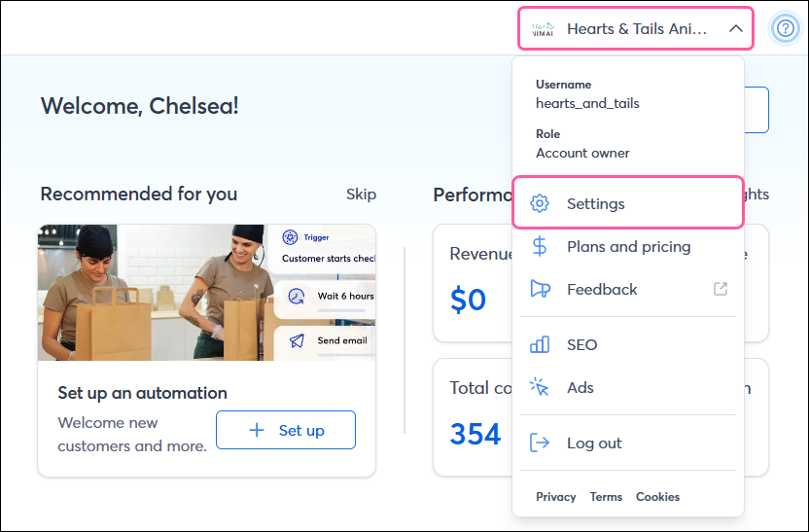Screen dimensions: 809x532
Task: Click the hearts_and_tails username text
Action: pos(587,103)
